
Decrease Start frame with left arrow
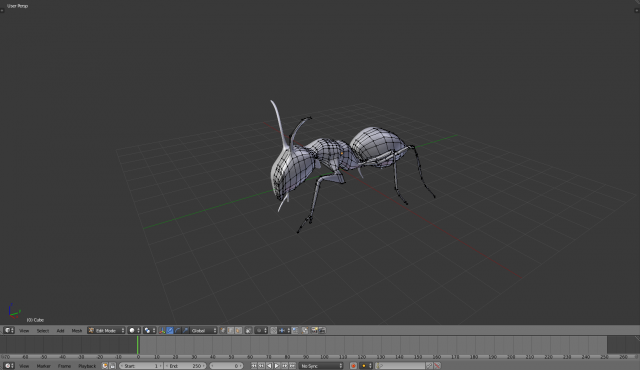tap(121, 366)
